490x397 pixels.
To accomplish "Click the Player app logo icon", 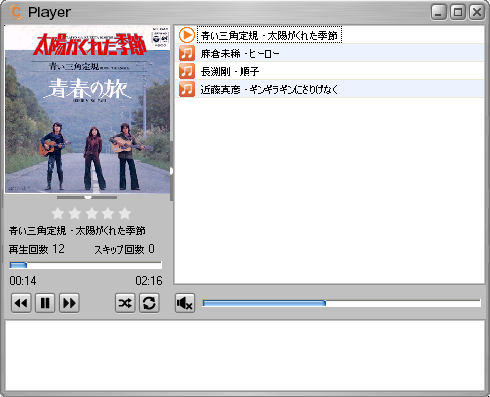I will coord(16,12).
